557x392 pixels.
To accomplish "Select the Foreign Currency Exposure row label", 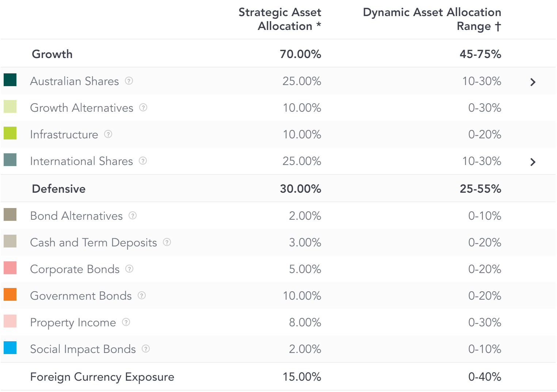I will point(102,377).
